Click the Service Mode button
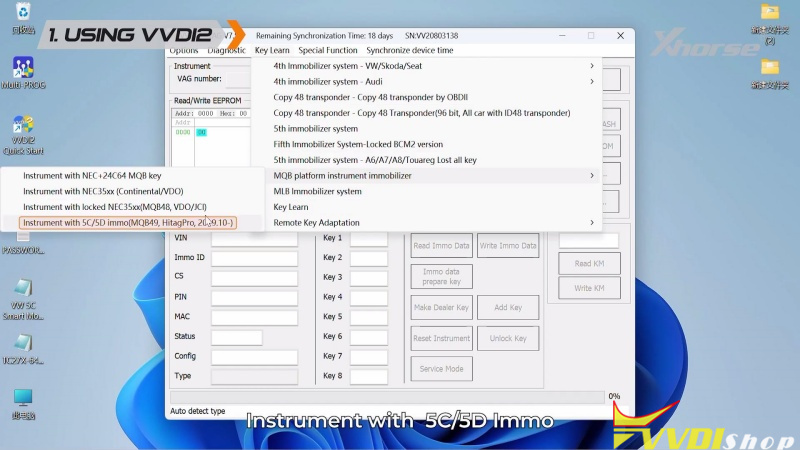Viewport: 800px width, 450px height. [x=441, y=369]
